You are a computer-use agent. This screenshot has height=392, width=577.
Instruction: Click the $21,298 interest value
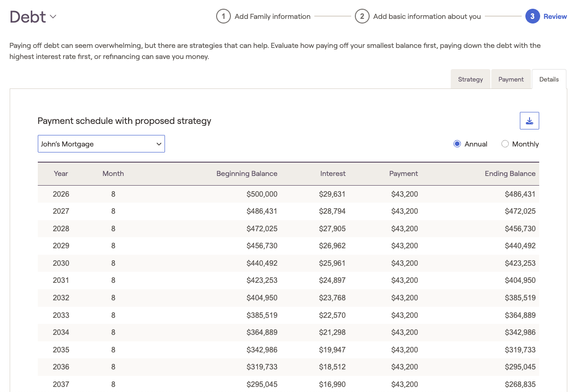(332, 333)
